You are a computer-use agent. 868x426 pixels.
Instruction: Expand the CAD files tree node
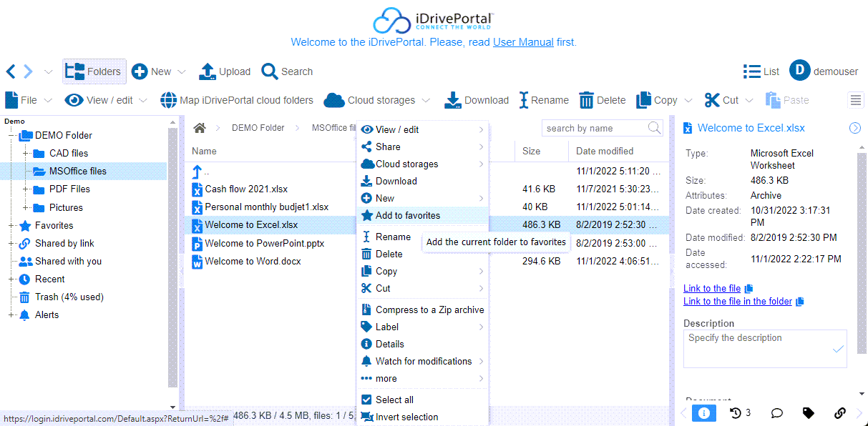(x=26, y=153)
